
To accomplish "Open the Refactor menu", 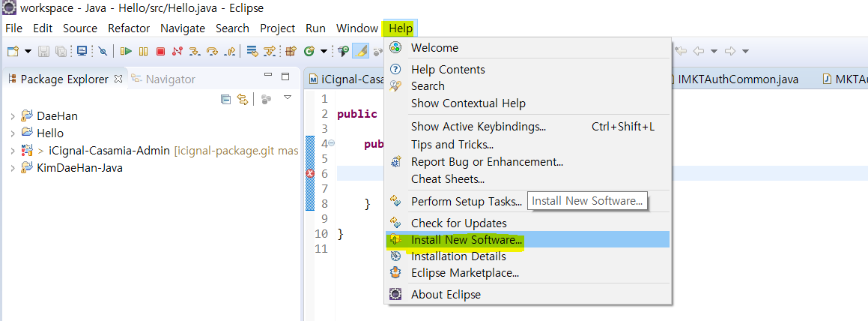I will pos(129,28).
